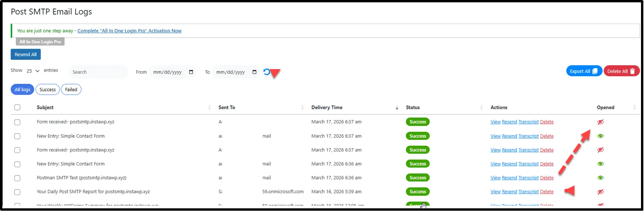
Task: Click green opened eye for New Entry 6:37 am
Action: pyautogui.click(x=600, y=136)
